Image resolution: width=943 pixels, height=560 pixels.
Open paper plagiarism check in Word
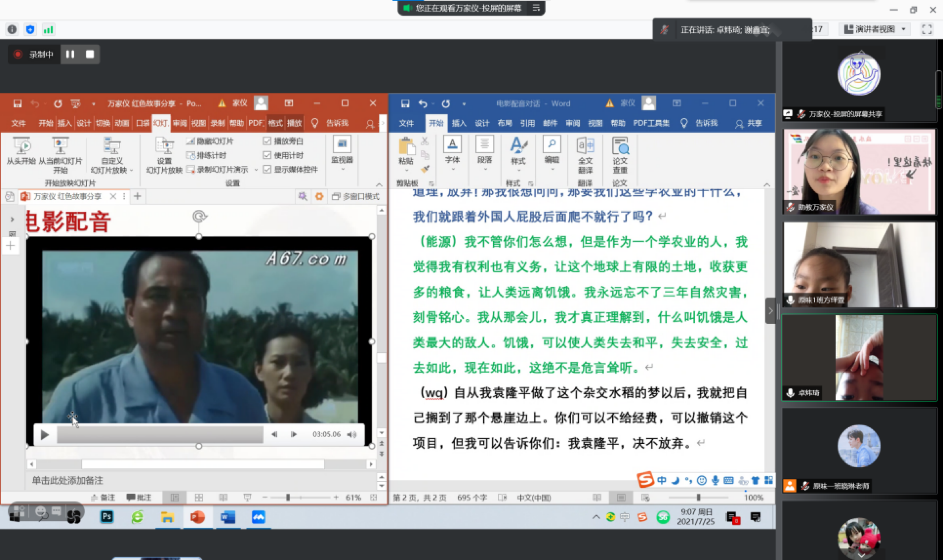[x=620, y=155]
